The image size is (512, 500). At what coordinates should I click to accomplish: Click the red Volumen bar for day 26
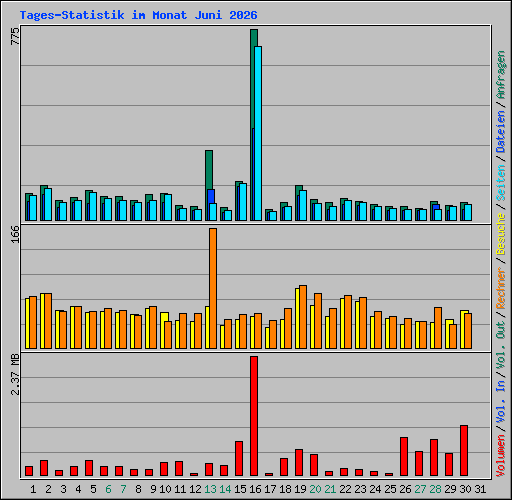point(404,456)
